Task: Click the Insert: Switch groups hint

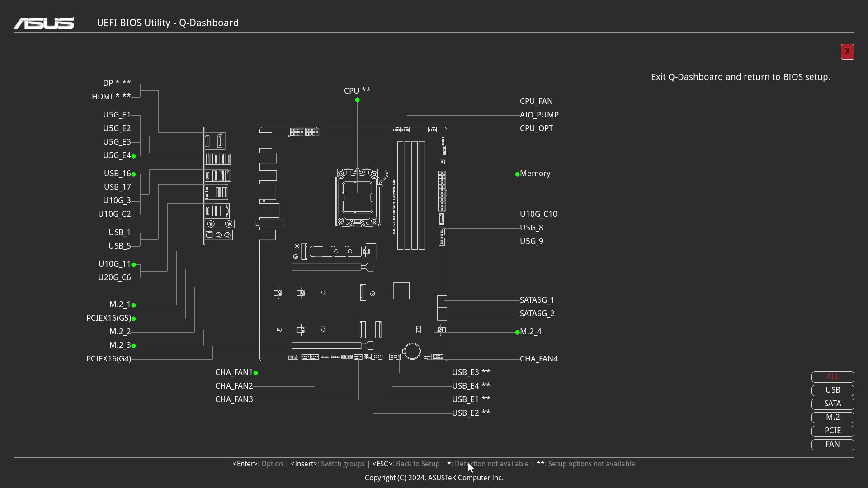Action: click(x=328, y=464)
